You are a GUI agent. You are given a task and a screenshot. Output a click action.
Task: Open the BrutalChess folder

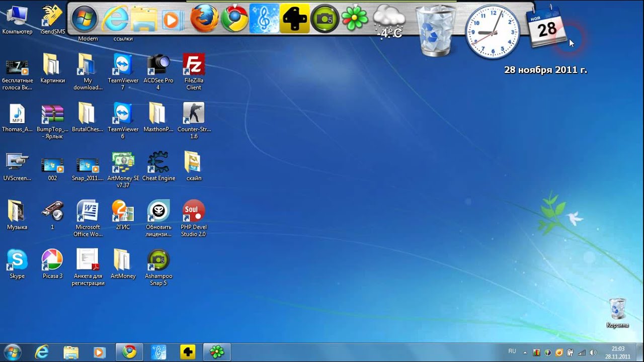(88, 118)
